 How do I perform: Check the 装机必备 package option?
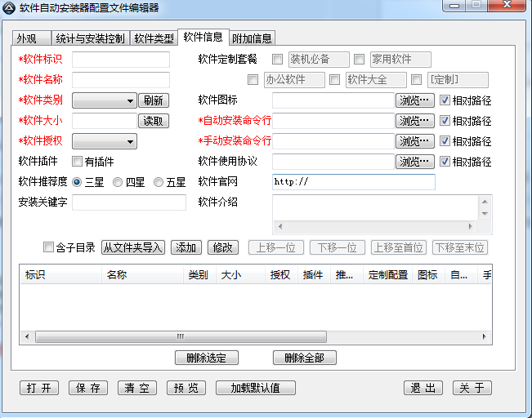(278, 60)
